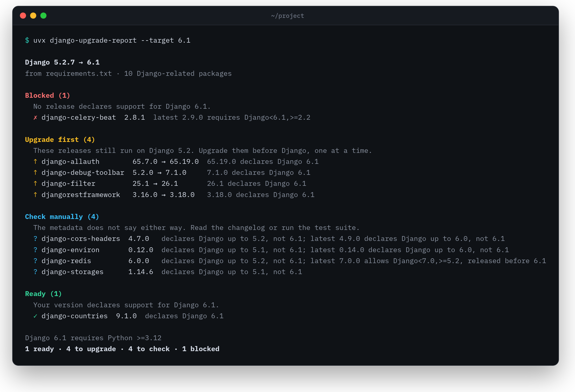Click the green $ prompt symbol
Screen dimensions: 575x392
click(x=27, y=40)
